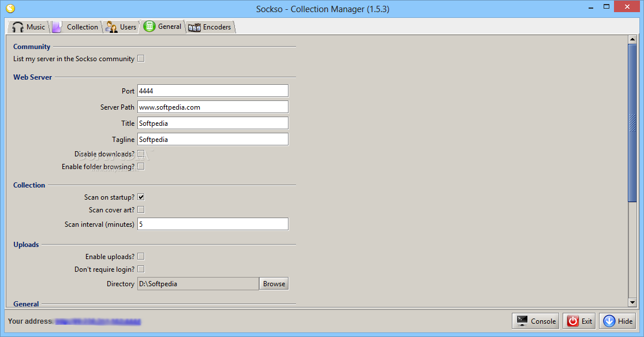The width and height of the screenshot is (644, 337).
Task: Click the scrollbar down arrow
Action: tap(632, 302)
